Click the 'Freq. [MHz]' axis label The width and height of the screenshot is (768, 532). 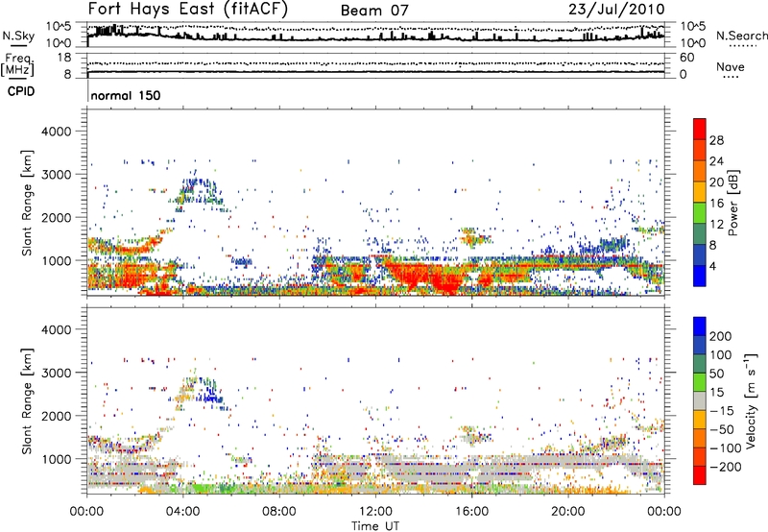18,65
